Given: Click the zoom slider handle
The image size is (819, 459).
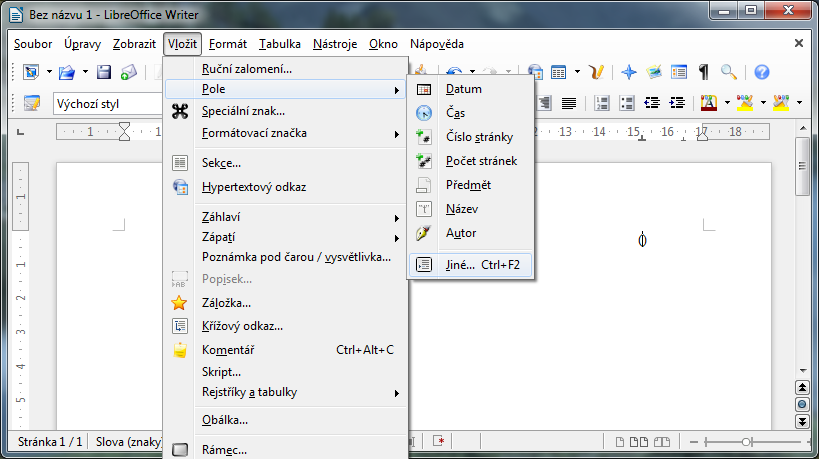Looking at the screenshot, I should [x=747, y=442].
